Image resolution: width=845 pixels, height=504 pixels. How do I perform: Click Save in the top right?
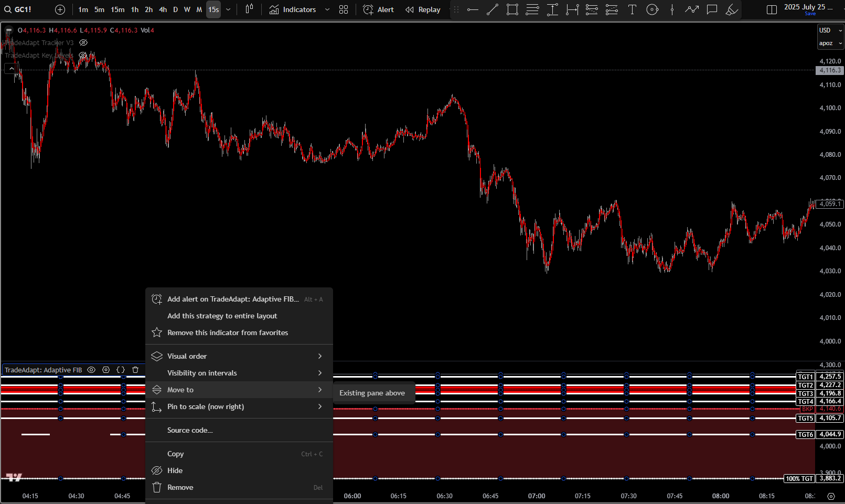810,14
